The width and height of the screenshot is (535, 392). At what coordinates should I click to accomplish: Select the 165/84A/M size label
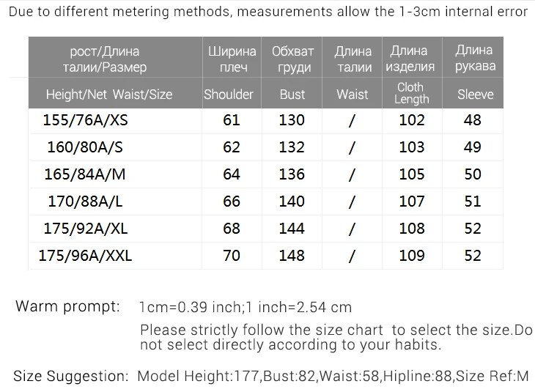click(x=85, y=174)
